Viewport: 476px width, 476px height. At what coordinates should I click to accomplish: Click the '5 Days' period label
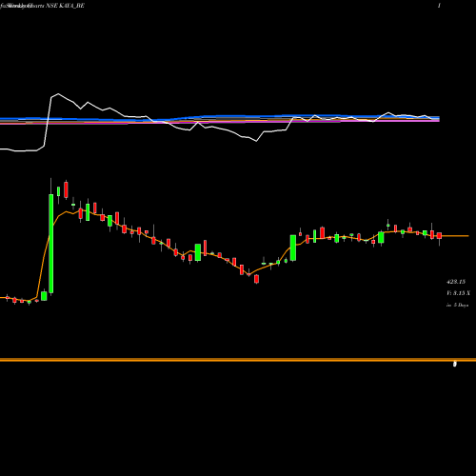(461, 305)
